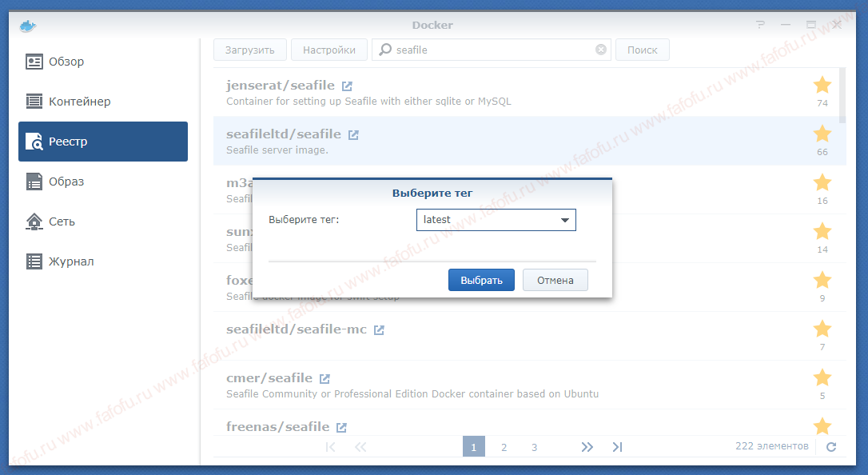Click the star rated 66 for seafileltd/seafile
The width and height of the screenshot is (868, 475).
822,134
